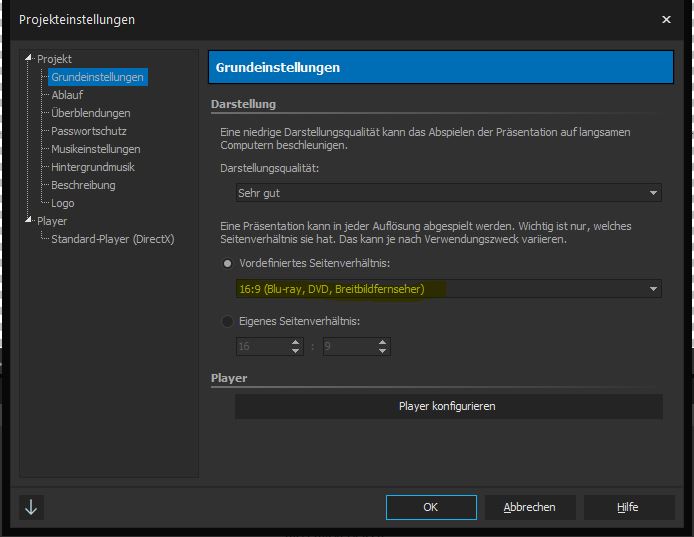Close the Projekteinstellungen dialog
This screenshot has height=537, width=694.
tap(667, 19)
